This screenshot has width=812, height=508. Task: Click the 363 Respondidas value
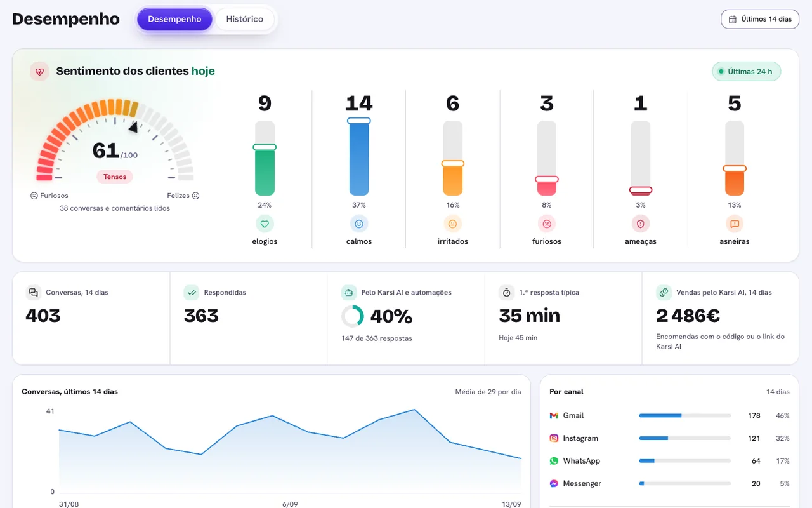pos(201,316)
